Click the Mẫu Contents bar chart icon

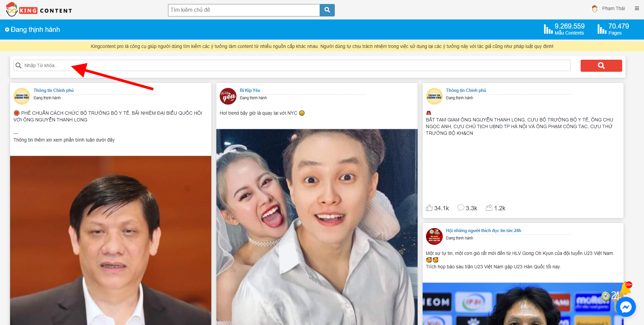pyautogui.click(x=548, y=29)
